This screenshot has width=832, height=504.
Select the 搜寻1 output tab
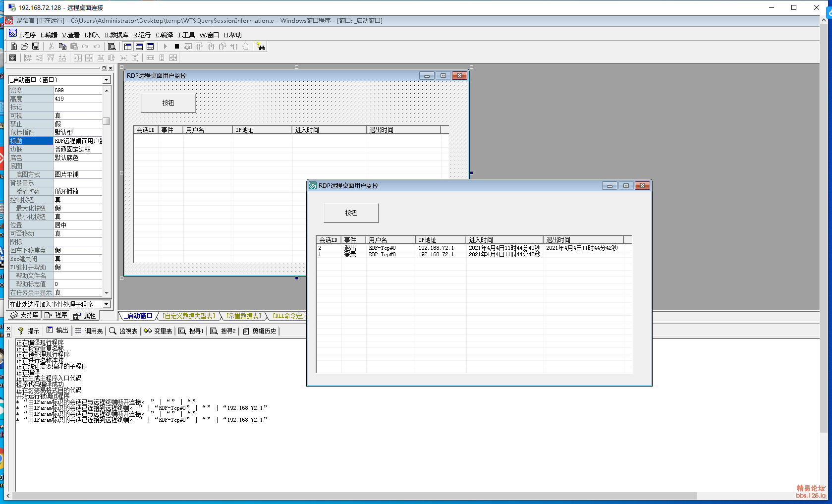tap(191, 331)
